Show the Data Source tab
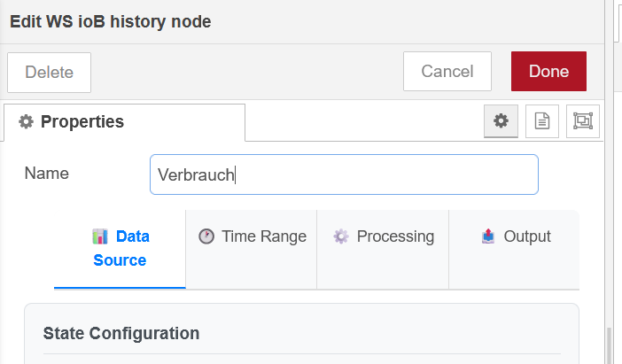This screenshot has height=364, width=622. (x=121, y=249)
